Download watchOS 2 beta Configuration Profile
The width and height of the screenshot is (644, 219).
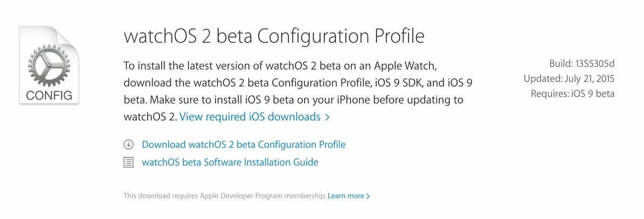click(x=243, y=145)
